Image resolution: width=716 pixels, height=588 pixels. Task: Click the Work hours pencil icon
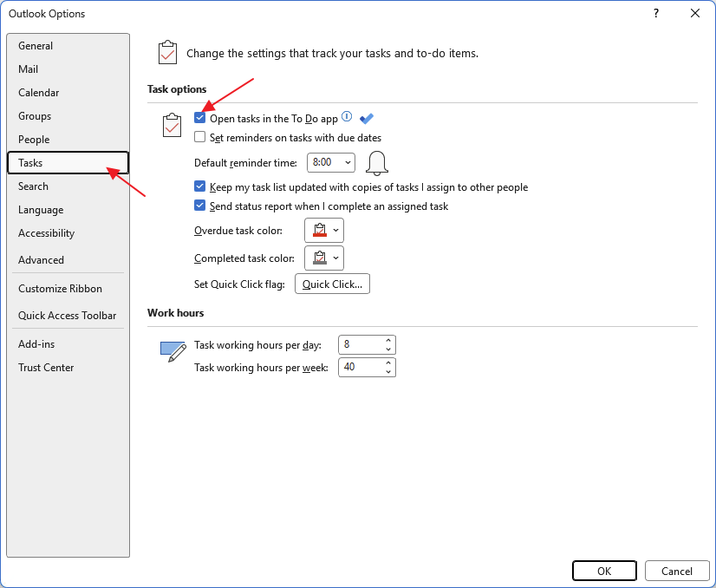coord(173,350)
